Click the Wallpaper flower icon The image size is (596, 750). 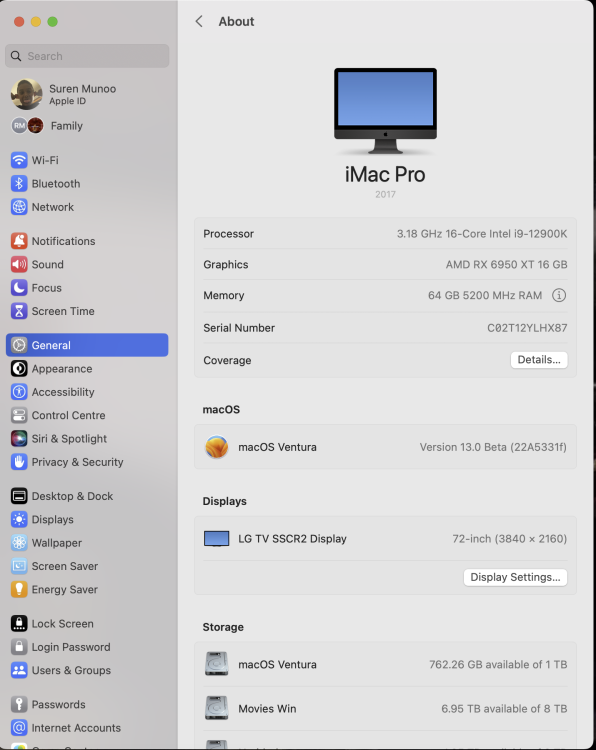[19, 542]
